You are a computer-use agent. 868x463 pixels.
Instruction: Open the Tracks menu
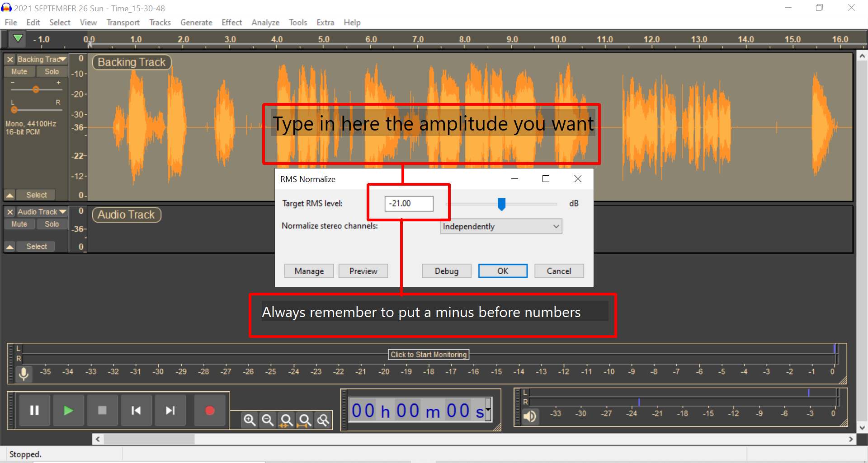tap(160, 22)
